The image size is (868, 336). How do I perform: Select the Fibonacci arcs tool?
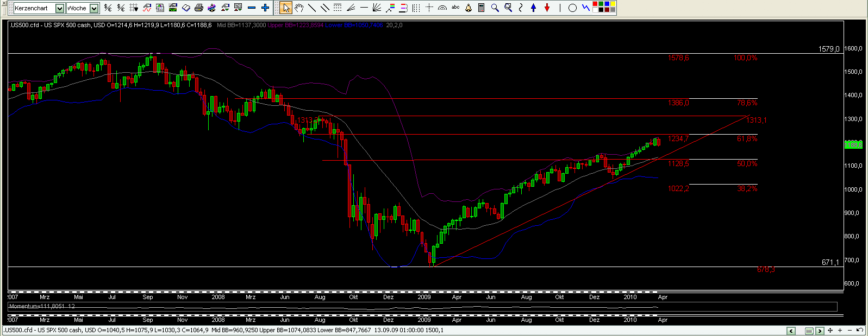442,8
